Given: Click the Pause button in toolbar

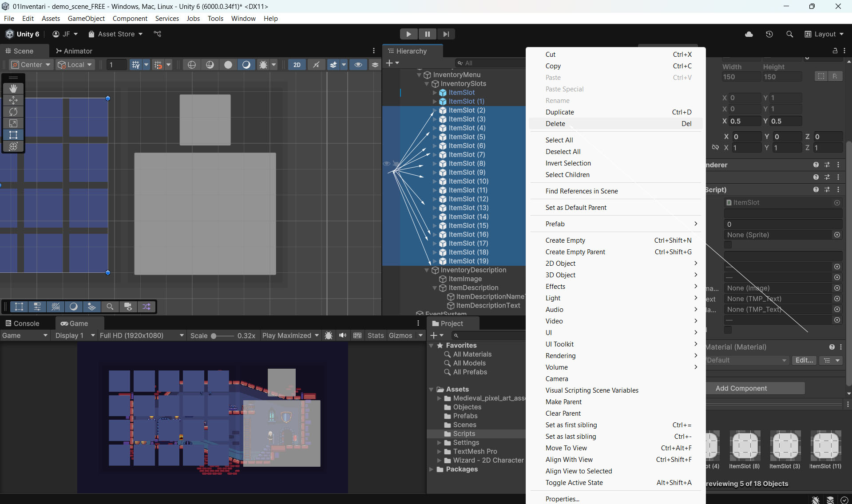Looking at the screenshot, I should pyautogui.click(x=427, y=34).
